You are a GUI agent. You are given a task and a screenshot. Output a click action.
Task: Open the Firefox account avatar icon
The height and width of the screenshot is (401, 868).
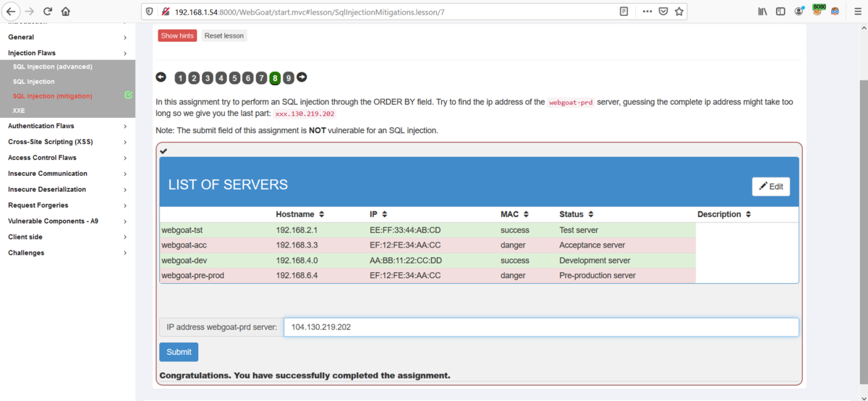[x=799, y=12]
